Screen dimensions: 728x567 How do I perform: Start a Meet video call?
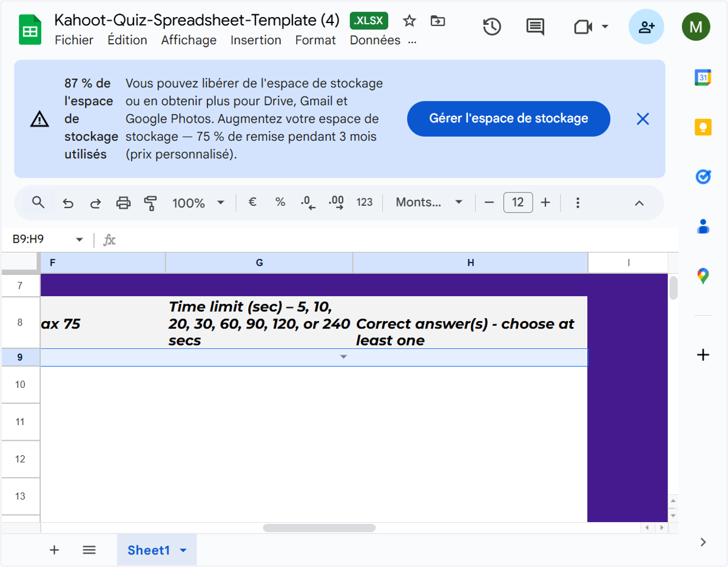(582, 27)
